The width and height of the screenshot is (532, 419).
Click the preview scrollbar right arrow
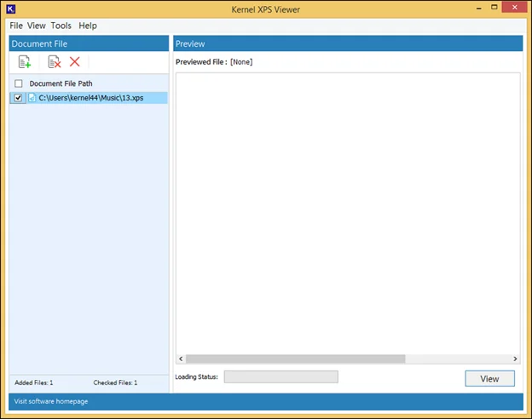tap(515, 359)
